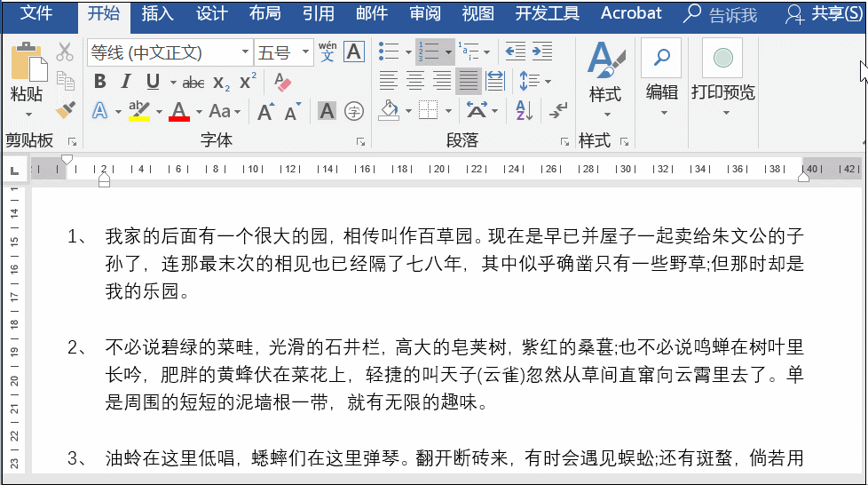Increase paragraph indent
868x485 pixels.
[542, 52]
